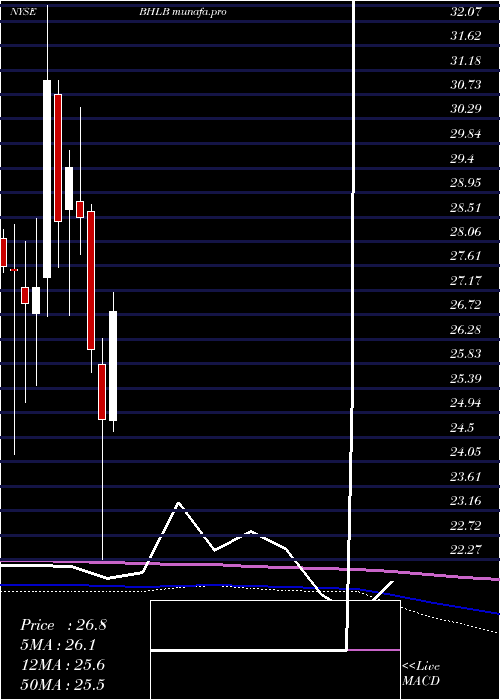The height and width of the screenshot is (700, 500).
Task: Select the last white candlestick on the right
Action: click(x=113, y=366)
